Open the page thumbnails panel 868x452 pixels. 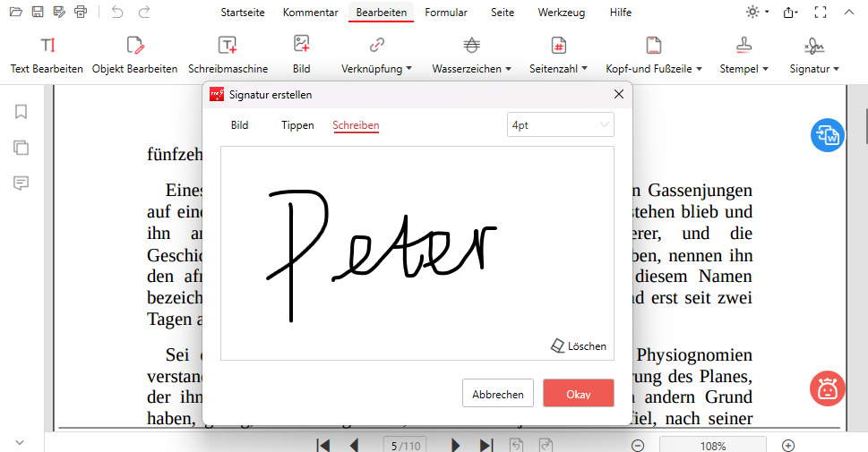point(21,147)
